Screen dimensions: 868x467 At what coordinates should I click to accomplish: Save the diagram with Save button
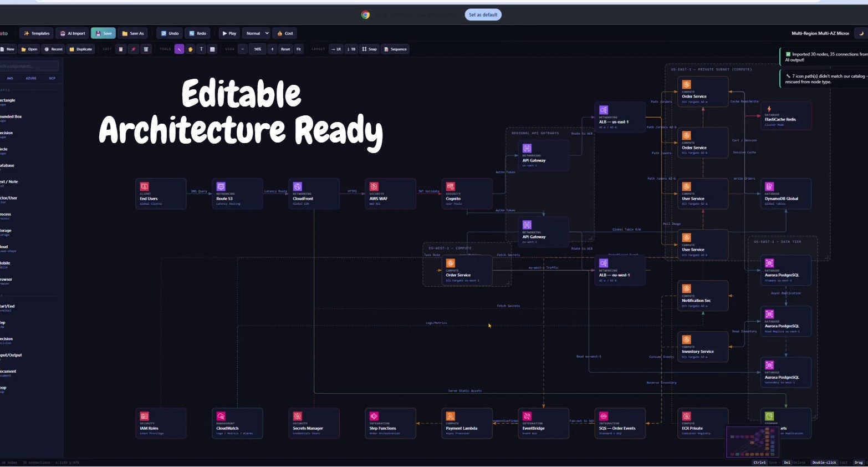coord(104,33)
